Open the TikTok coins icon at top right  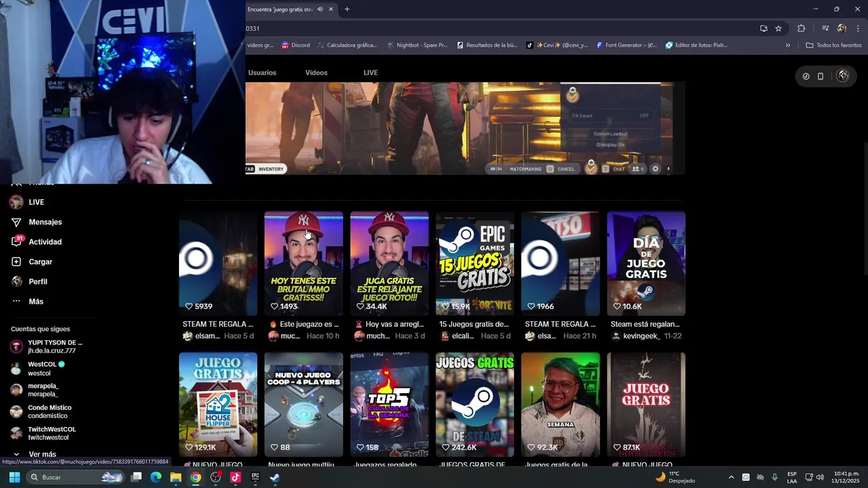(806, 76)
